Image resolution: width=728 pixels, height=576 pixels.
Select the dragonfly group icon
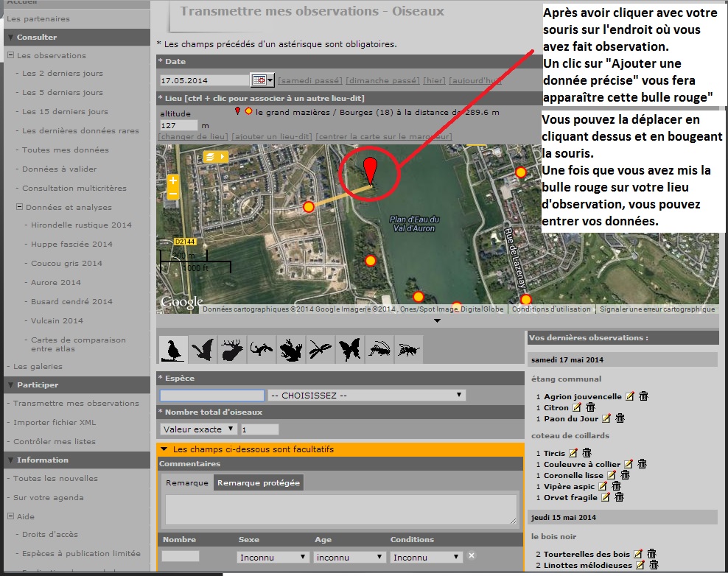tap(320, 349)
